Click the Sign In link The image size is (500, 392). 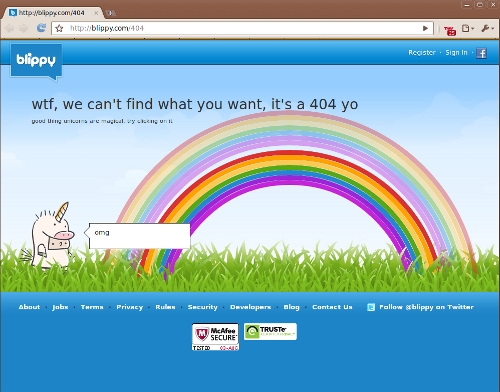click(456, 53)
